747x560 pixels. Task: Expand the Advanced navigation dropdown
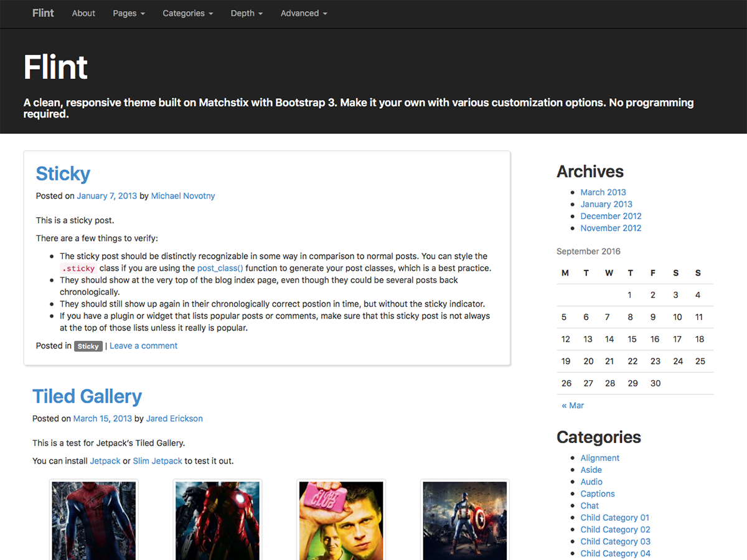point(303,13)
